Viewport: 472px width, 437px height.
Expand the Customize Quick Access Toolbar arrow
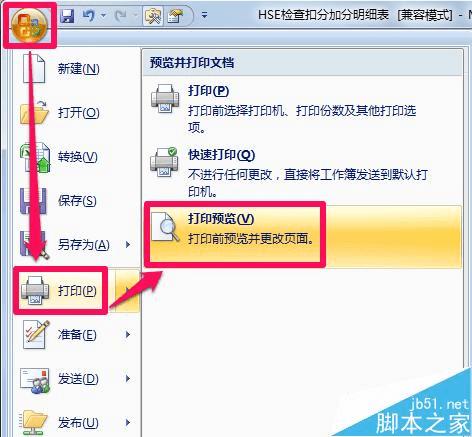pyautogui.click(x=204, y=16)
